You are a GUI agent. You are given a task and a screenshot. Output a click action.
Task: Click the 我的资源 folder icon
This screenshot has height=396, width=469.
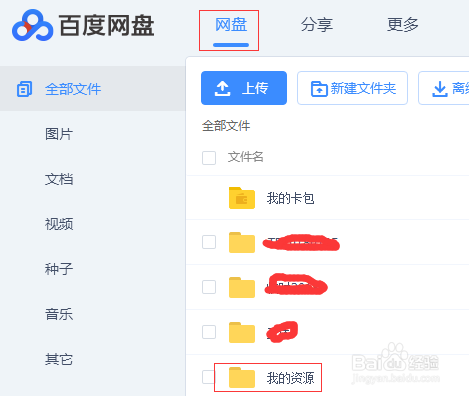(242, 377)
